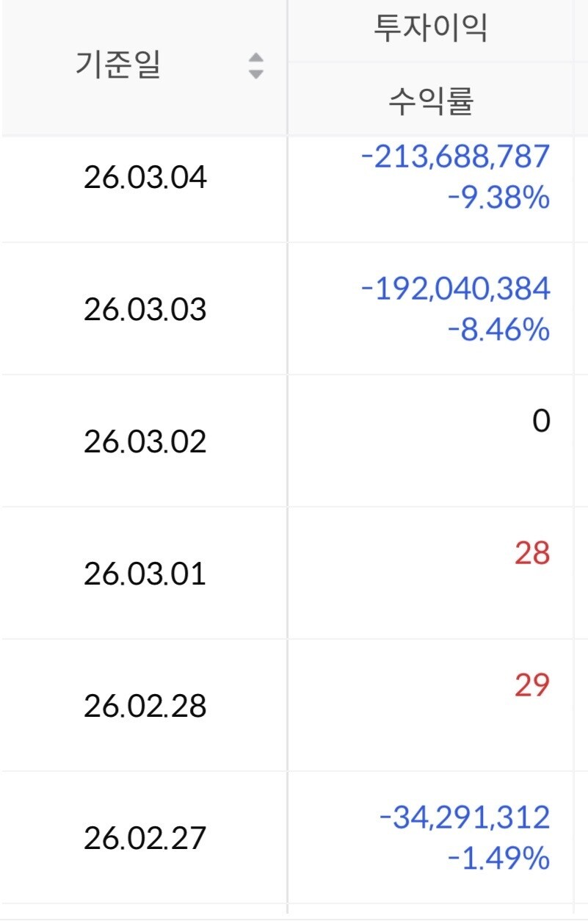Click the -192,040,384 loss amount
The height and width of the screenshot is (921, 588).
pyautogui.click(x=456, y=289)
